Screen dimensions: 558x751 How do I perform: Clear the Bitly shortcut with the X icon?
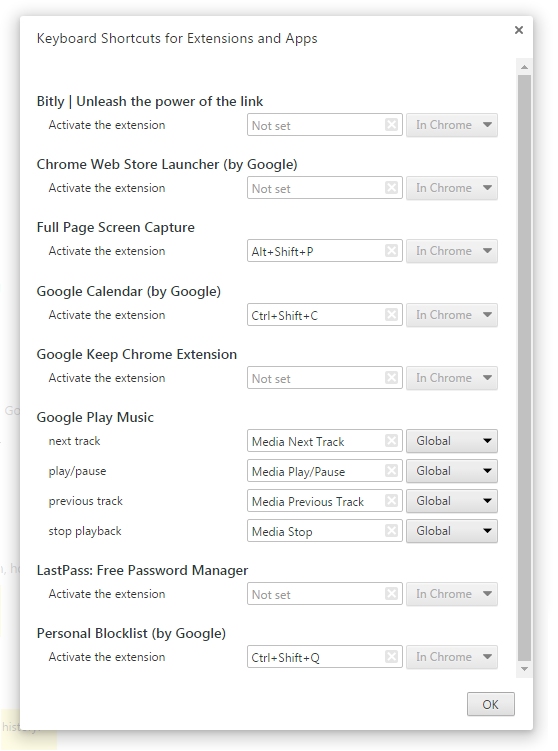pyautogui.click(x=391, y=125)
